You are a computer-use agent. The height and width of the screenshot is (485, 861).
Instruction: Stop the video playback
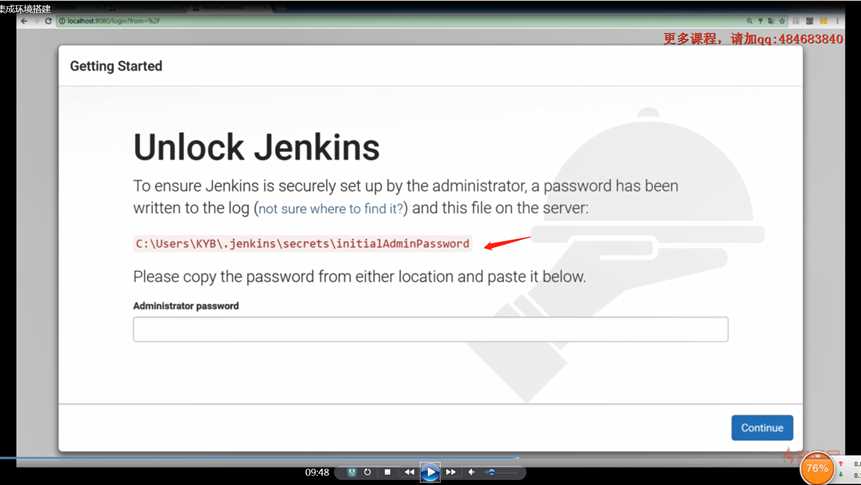pos(387,472)
